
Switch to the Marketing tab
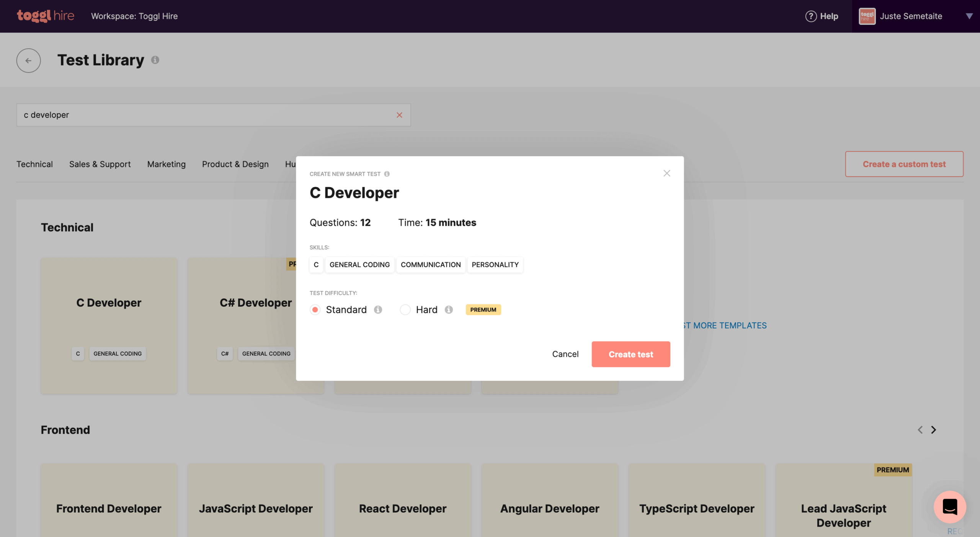pyautogui.click(x=166, y=164)
